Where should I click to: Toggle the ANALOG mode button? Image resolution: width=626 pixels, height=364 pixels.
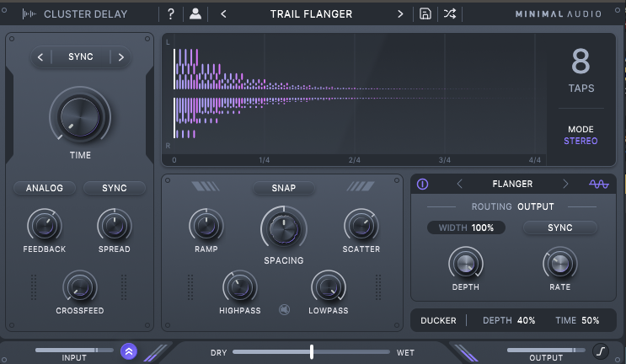(44, 188)
